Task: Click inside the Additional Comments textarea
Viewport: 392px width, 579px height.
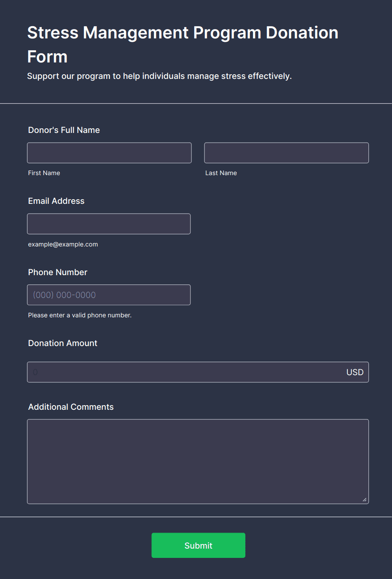Action: pos(198,460)
